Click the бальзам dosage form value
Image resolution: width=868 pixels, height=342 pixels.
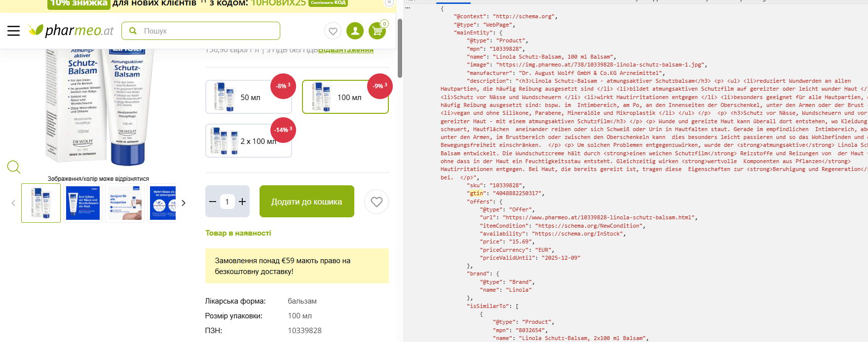point(302,301)
